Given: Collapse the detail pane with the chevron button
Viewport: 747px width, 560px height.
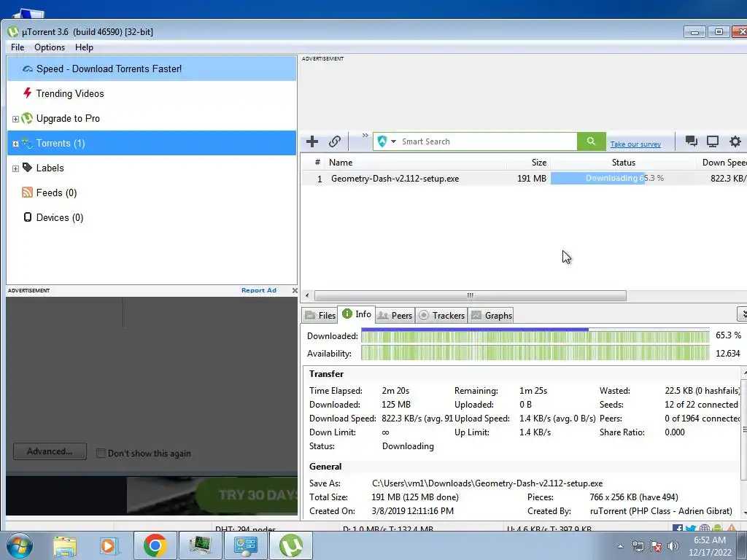Looking at the screenshot, I should click(742, 314).
